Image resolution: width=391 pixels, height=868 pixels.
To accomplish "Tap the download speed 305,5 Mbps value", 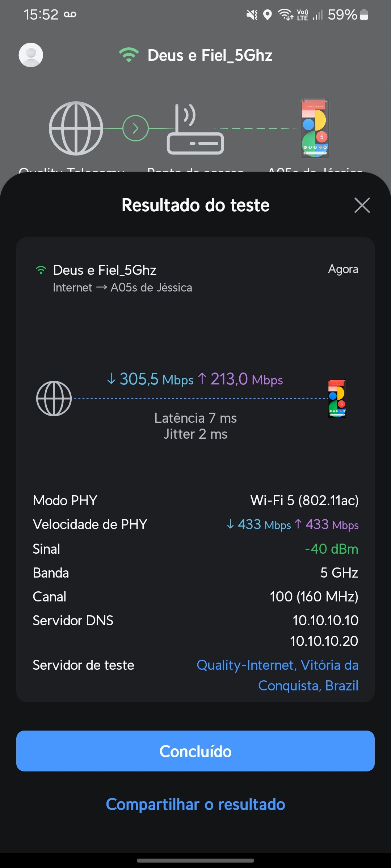I will click(151, 379).
